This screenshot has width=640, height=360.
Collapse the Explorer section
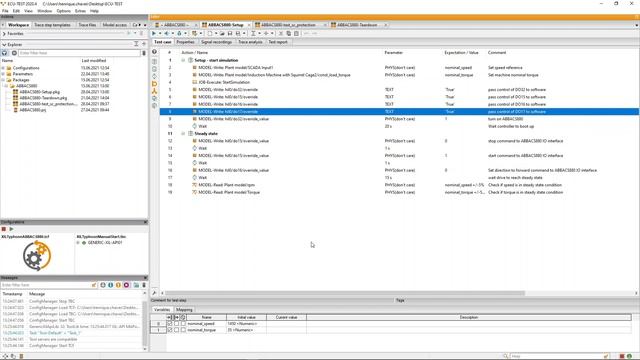[x=4, y=44]
